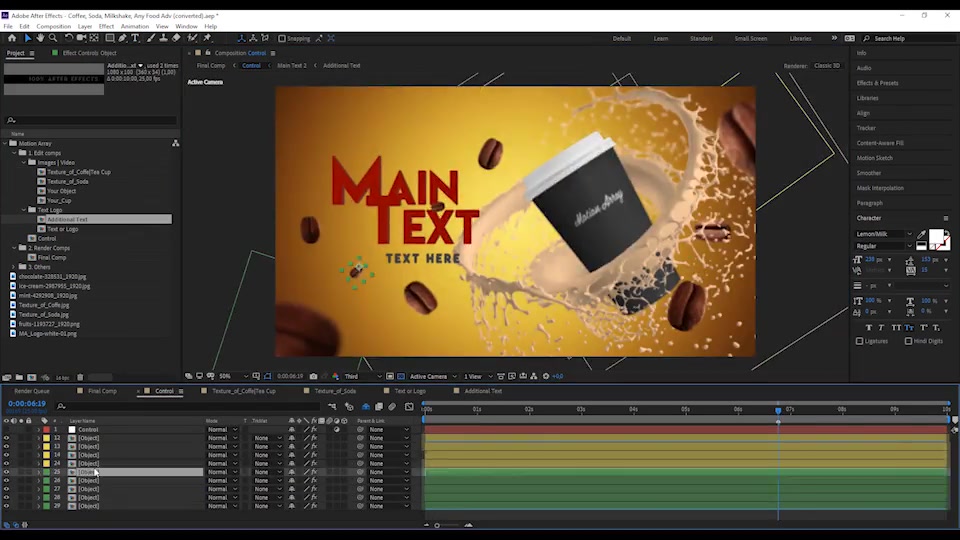Switch to the Text or Logo timeline tab
The width and height of the screenshot is (960, 540).
coord(409,391)
